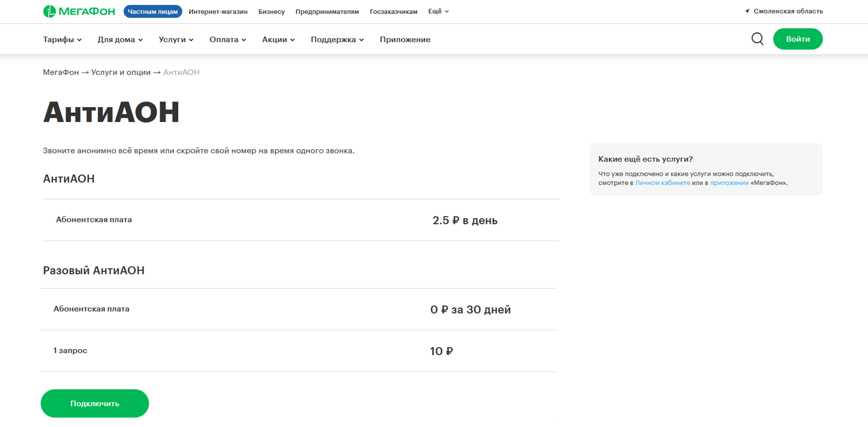The width and height of the screenshot is (868, 427).
Task: Expand the Поддержка dropdown menu
Action: pyautogui.click(x=337, y=39)
